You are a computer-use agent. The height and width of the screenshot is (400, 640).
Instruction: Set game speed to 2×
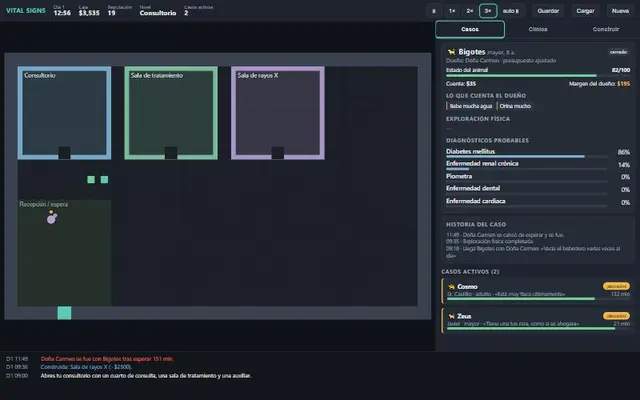click(x=470, y=11)
